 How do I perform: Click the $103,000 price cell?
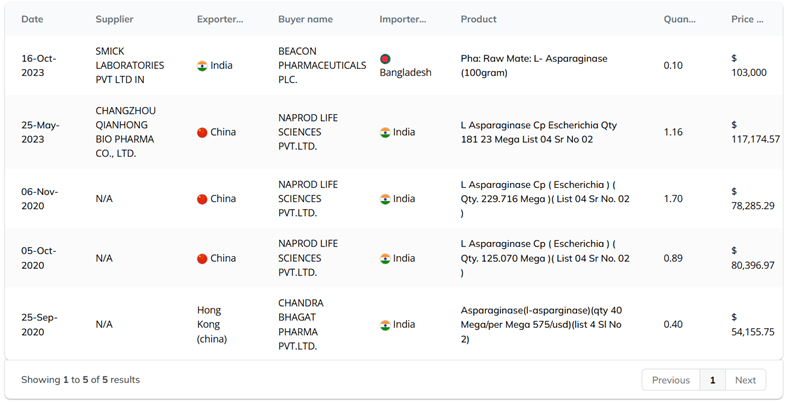click(x=749, y=65)
